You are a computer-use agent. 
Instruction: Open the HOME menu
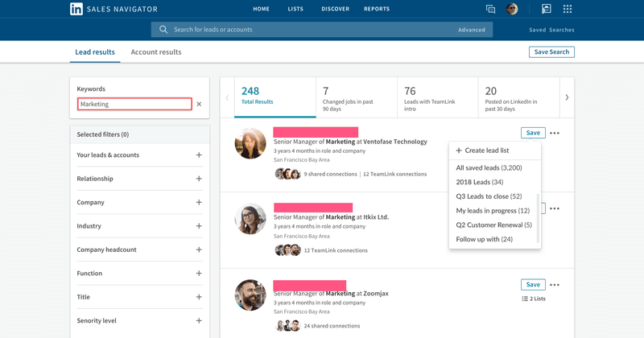[261, 9]
